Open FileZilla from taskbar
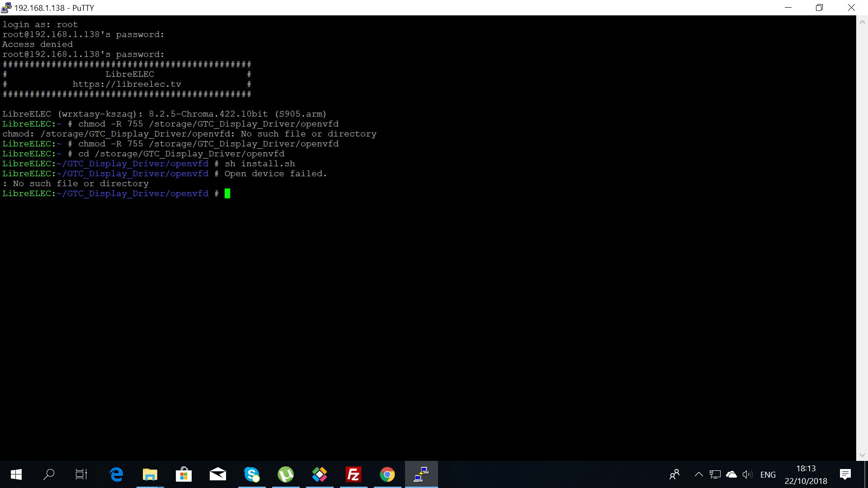 pos(354,474)
